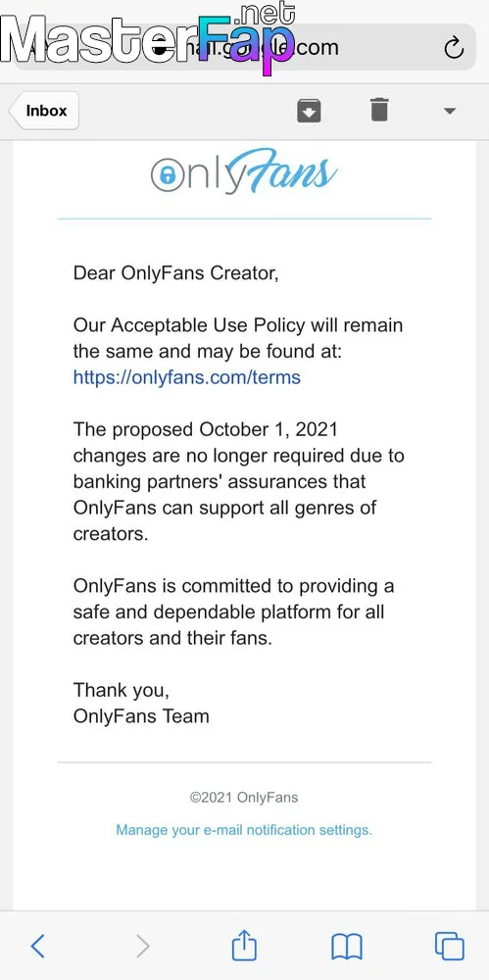Go back to Inbox
The image size is (489, 980).
[44, 111]
